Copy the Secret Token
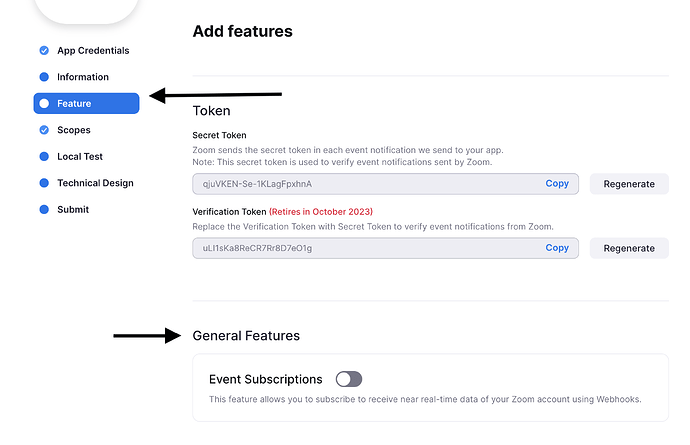 point(557,184)
